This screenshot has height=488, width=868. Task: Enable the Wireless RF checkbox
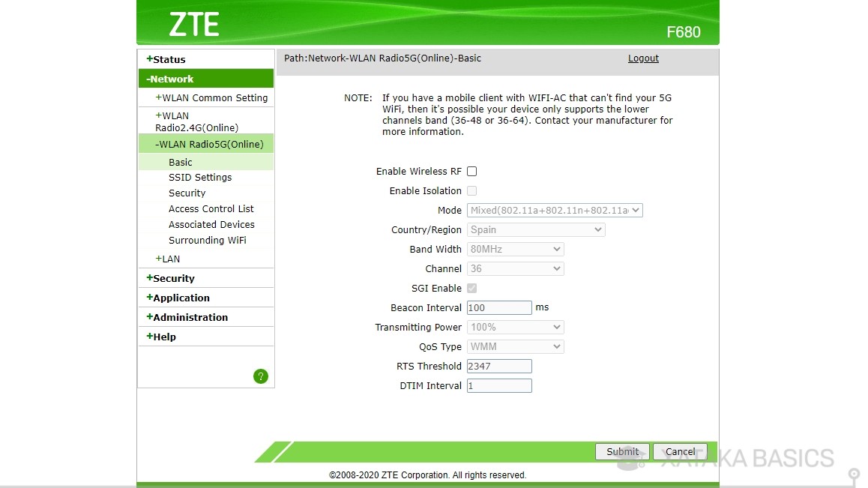click(471, 172)
